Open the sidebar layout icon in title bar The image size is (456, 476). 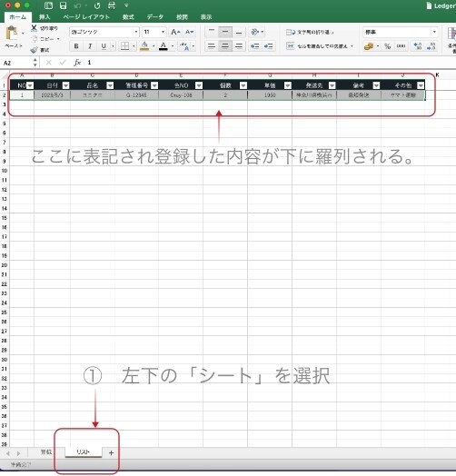(x=48, y=5)
